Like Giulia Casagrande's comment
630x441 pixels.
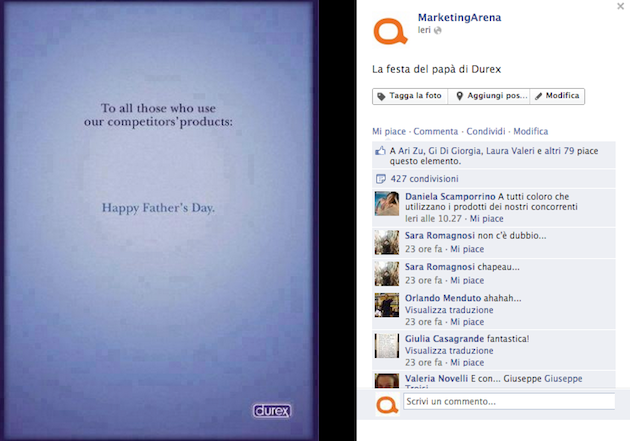click(x=467, y=363)
